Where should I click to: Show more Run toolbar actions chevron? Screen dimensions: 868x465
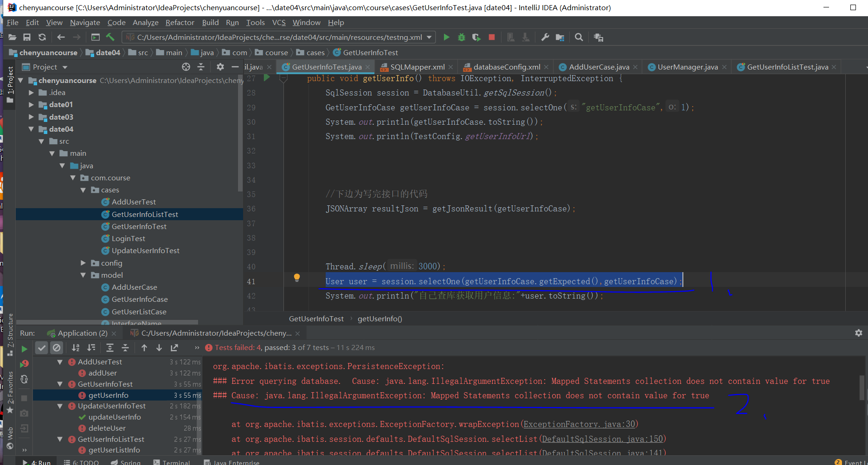pos(197,348)
